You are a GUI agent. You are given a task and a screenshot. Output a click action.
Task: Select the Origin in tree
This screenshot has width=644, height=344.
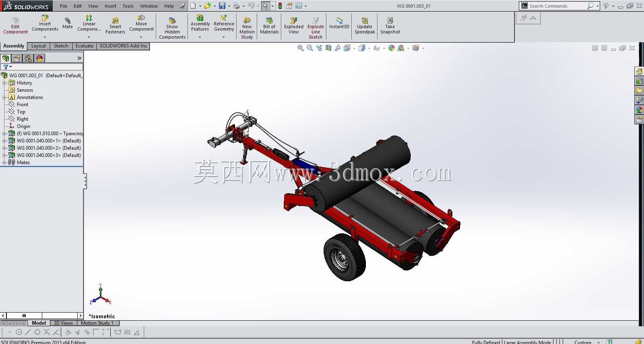23,126
